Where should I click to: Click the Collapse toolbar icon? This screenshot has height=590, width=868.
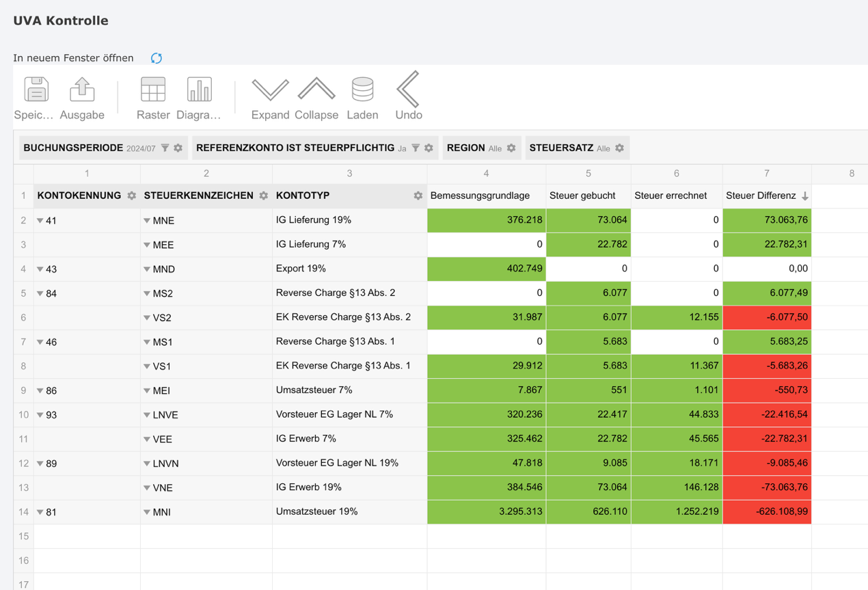point(316,90)
